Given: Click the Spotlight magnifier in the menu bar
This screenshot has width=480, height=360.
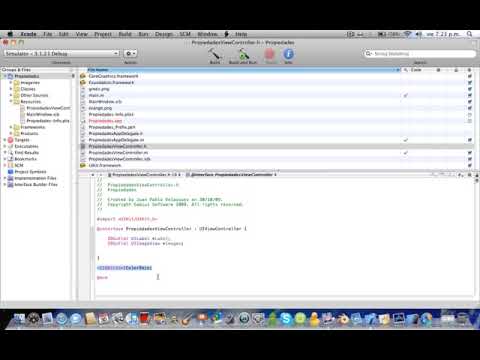Looking at the screenshot, I should click(x=469, y=34).
